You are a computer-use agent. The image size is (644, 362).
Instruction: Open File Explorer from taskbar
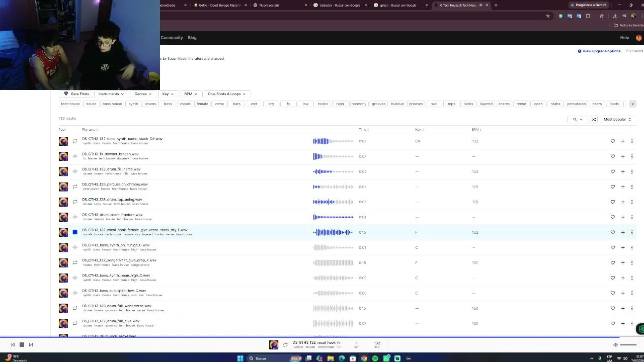tap(331, 358)
